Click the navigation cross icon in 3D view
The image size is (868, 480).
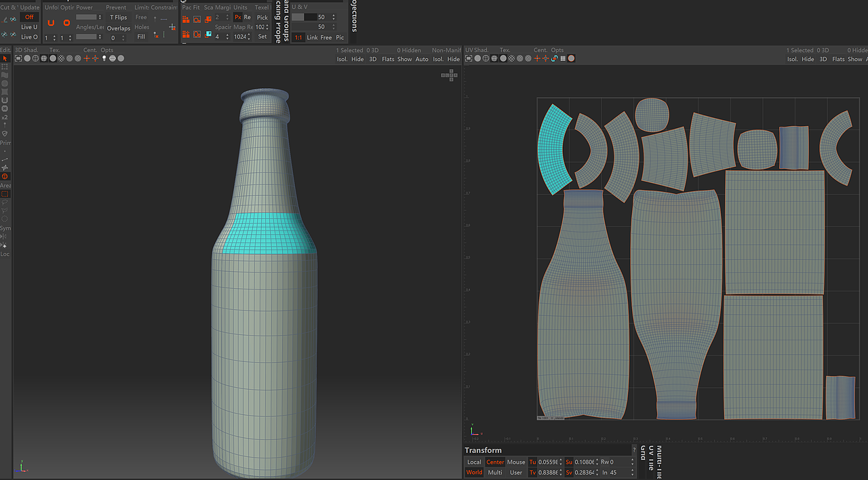(449, 75)
